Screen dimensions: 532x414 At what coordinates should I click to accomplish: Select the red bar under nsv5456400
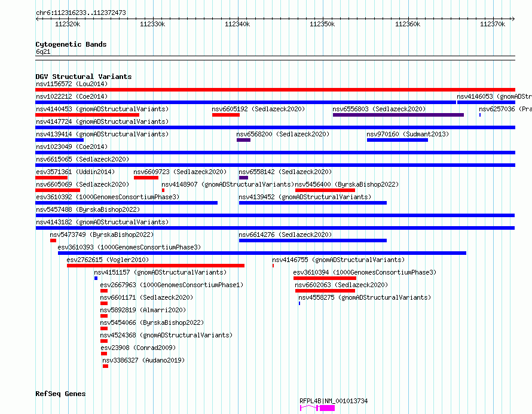point(325,190)
